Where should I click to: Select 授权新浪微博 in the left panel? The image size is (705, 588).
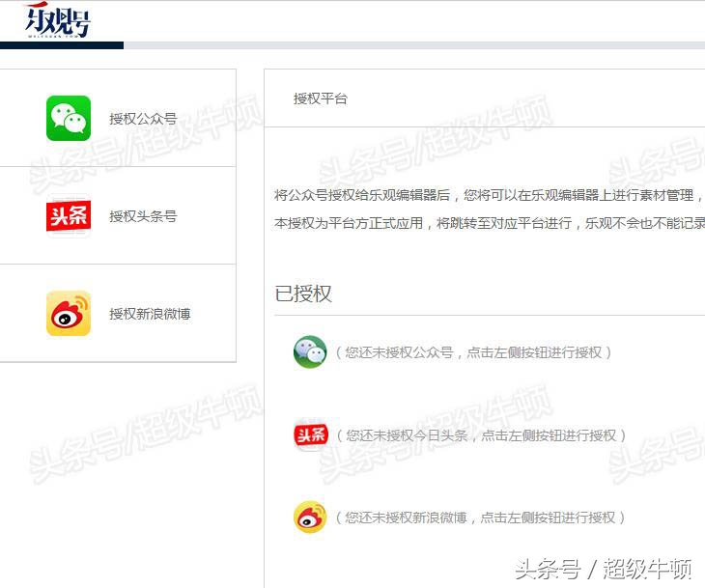click(x=150, y=314)
